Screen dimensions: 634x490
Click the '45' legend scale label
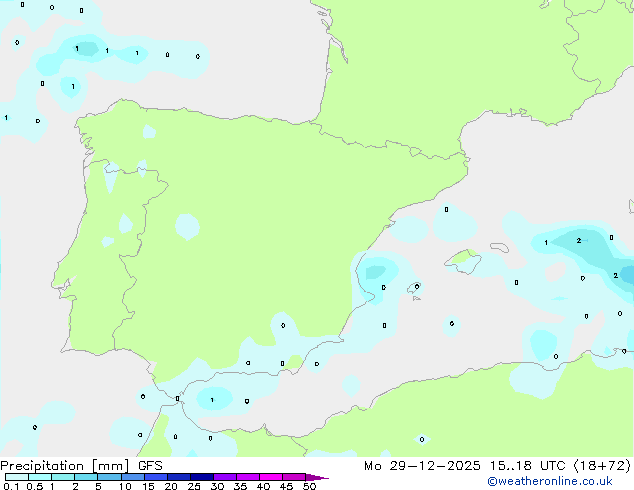tap(286, 486)
